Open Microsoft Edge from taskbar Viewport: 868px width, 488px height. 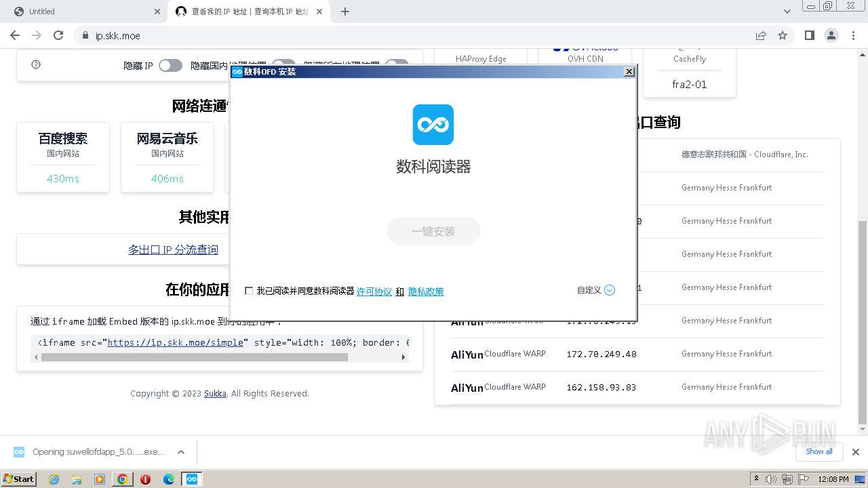pyautogui.click(x=169, y=479)
